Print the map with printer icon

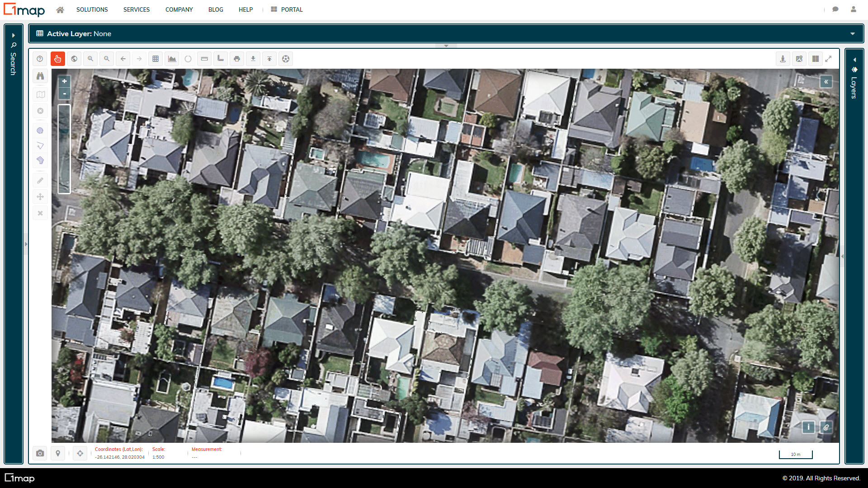click(237, 59)
